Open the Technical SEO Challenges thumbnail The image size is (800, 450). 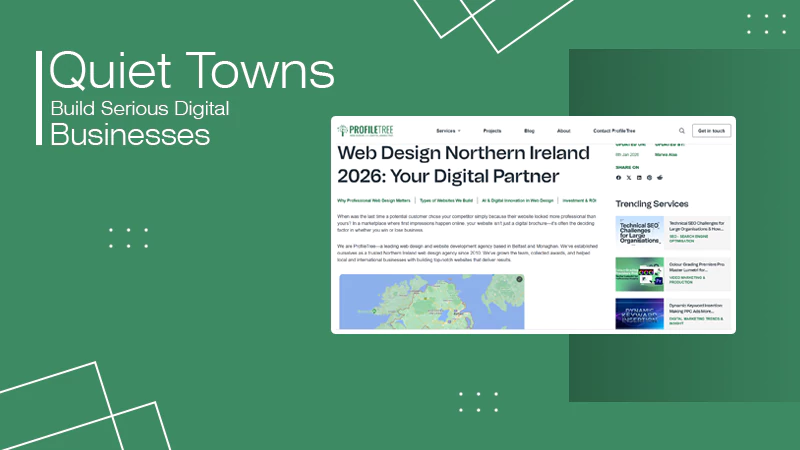point(639,233)
